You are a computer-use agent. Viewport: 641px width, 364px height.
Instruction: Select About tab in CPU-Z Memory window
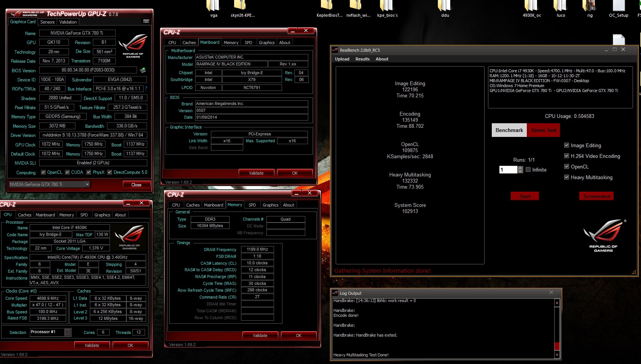[289, 205]
